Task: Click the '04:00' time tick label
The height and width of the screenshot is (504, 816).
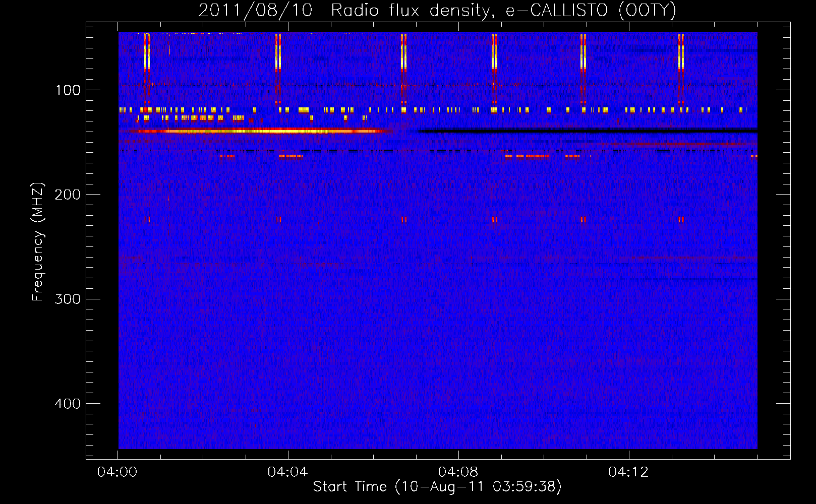Action: click(117, 472)
